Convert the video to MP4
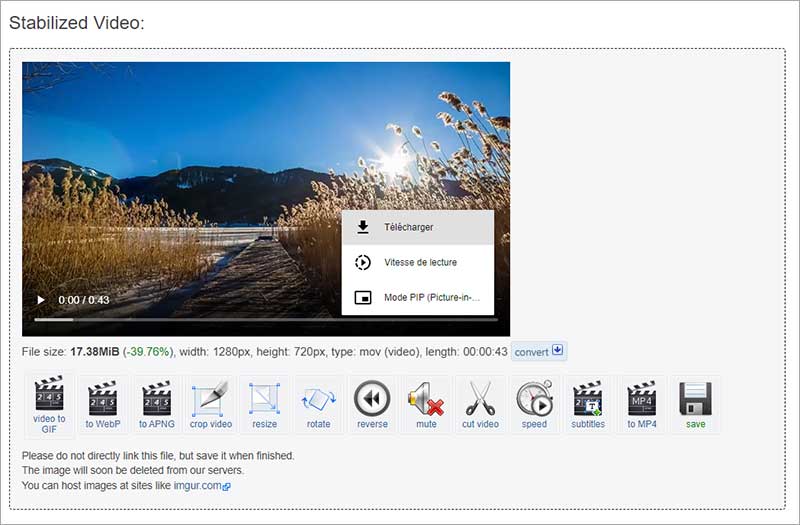This screenshot has width=800, height=525. click(x=642, y=405)
